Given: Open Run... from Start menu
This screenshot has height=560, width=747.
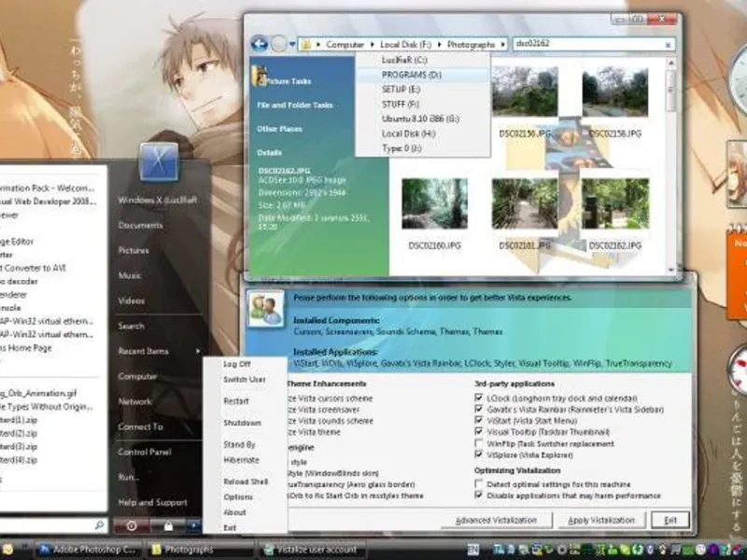Looking at the screenshot, I should pos(128,477).
